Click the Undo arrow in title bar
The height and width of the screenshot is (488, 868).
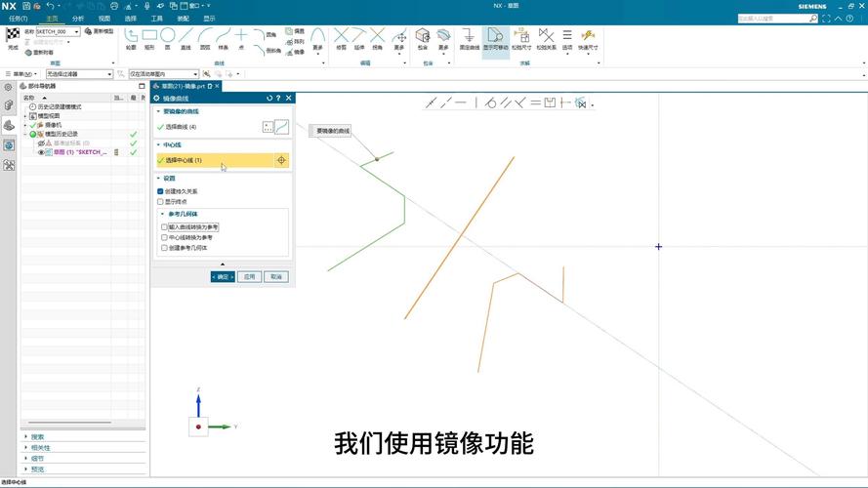click(50, 6)
